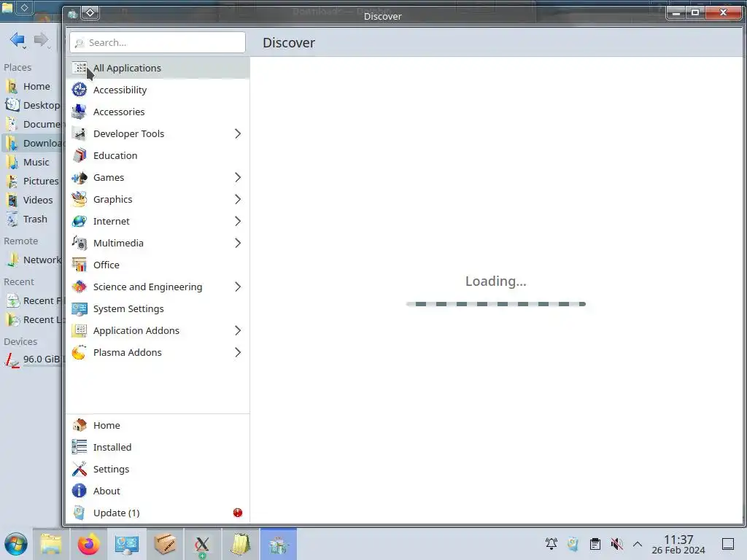Click the forward arrow in Dolphin window

(x=42, y=40)
